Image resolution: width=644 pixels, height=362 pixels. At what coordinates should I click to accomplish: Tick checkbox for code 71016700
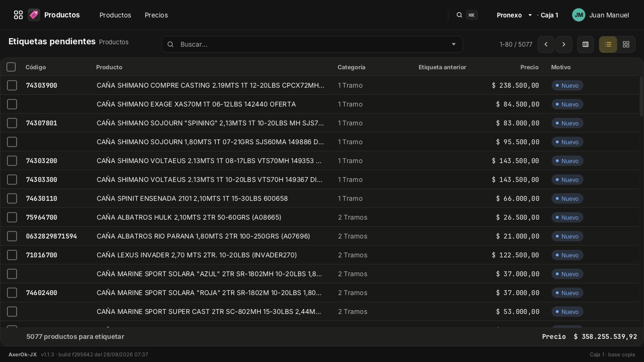pos(12,255)
